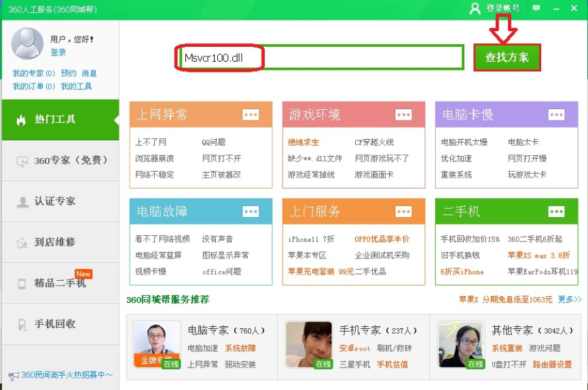Select office问题 item

coord(221,271)
